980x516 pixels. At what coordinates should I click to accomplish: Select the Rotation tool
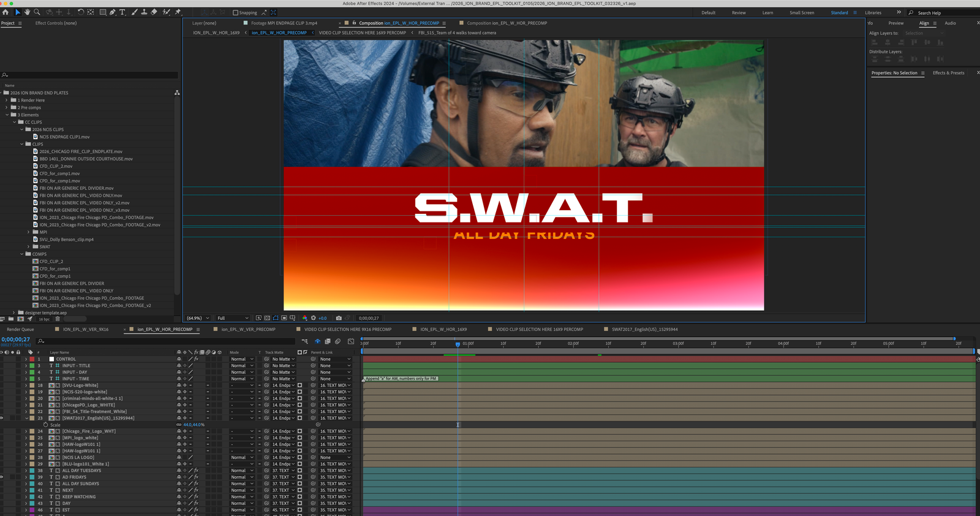(80, 12)
